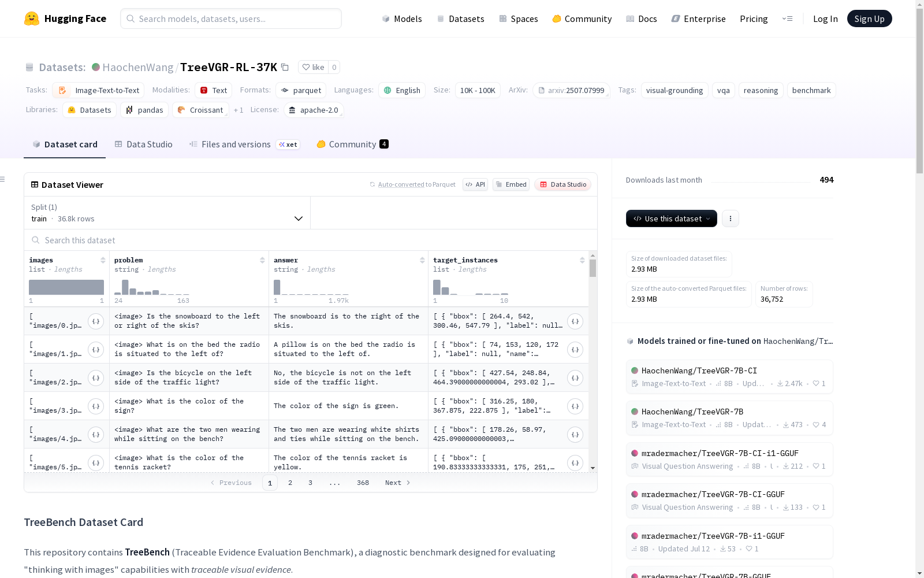The height and width of the screenshot is (578, 924).
Task: Open the HaochenWang/TreeVGR-7B model card
Action: [729, 418]
